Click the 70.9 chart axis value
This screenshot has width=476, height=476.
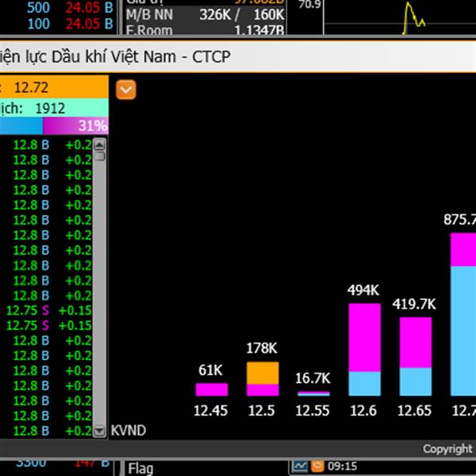click(309, 4)
